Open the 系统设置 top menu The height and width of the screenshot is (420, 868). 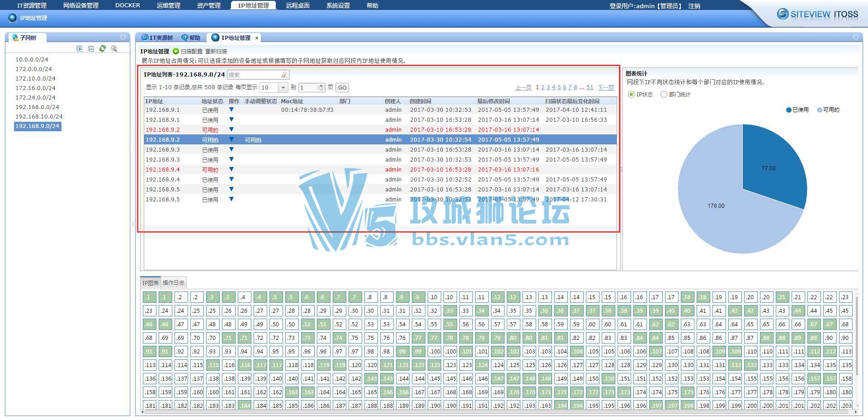pos(338,5)
